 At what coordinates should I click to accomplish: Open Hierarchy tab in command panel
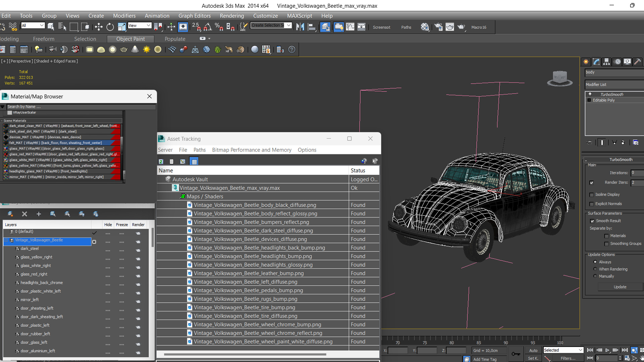tap(606, 62)
